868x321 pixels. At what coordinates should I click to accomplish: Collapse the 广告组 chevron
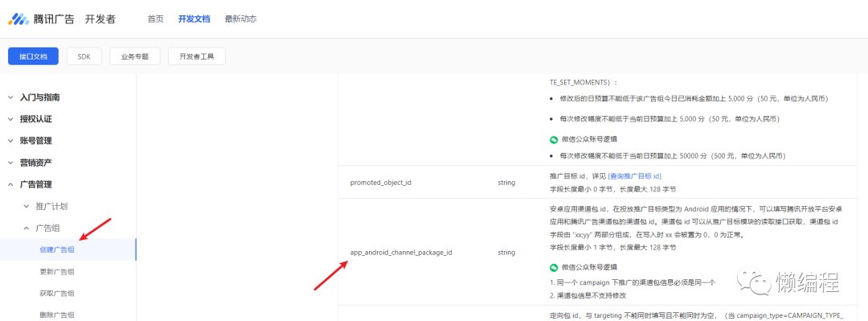pos(26,228)
